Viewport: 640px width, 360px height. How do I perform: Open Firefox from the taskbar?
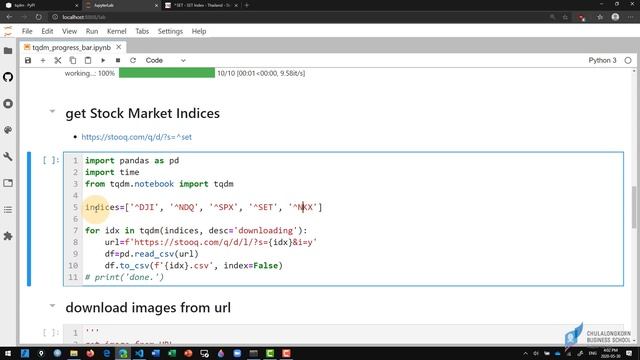tap(90, 353)
